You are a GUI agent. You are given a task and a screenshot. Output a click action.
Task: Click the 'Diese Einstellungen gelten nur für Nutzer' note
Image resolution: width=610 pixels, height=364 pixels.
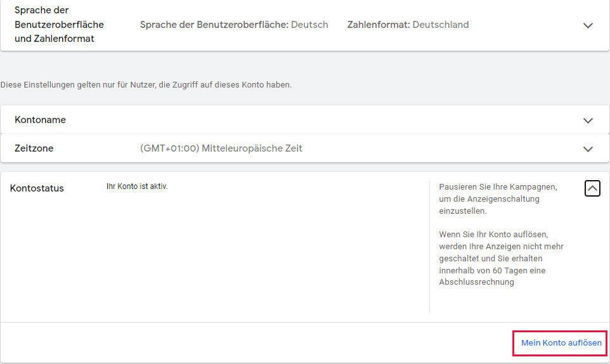click(x=146, y=84)
